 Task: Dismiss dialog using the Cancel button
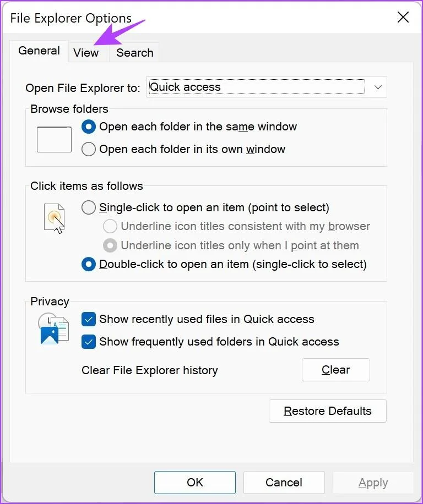(284, 483)
